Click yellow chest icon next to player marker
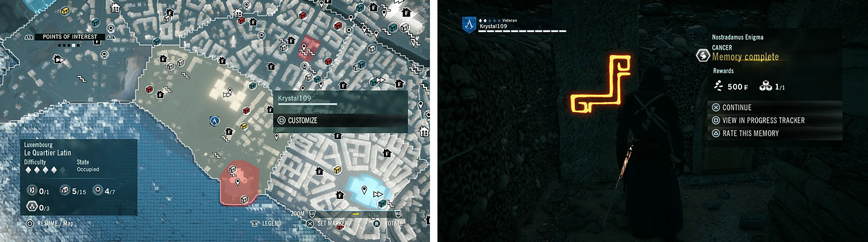Viewport: 868px width, 242px height. (x=243, y=126)
